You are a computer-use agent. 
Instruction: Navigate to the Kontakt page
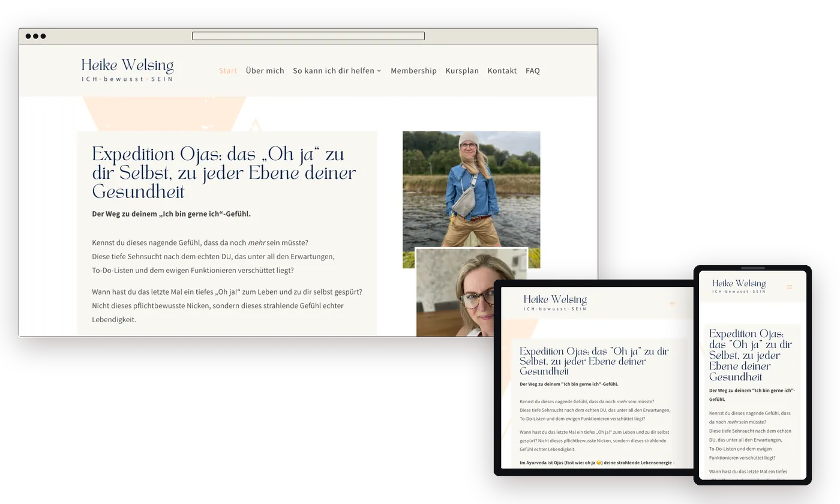502,71
